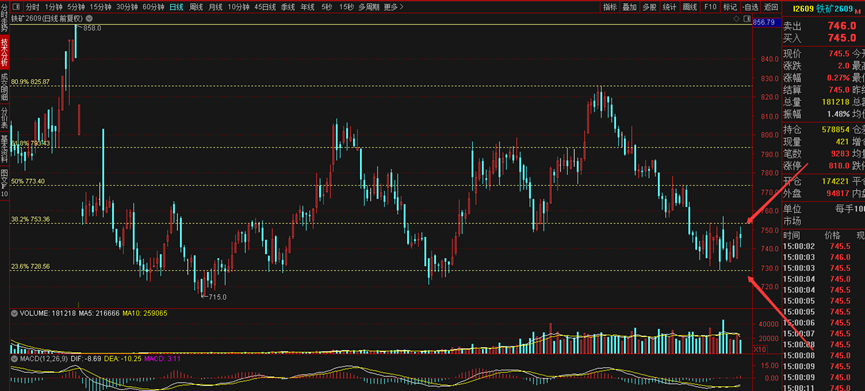Click the 返回 back button
Image resolution: width=865 pixels, height=391 pixels.
[x=770, y=7]
